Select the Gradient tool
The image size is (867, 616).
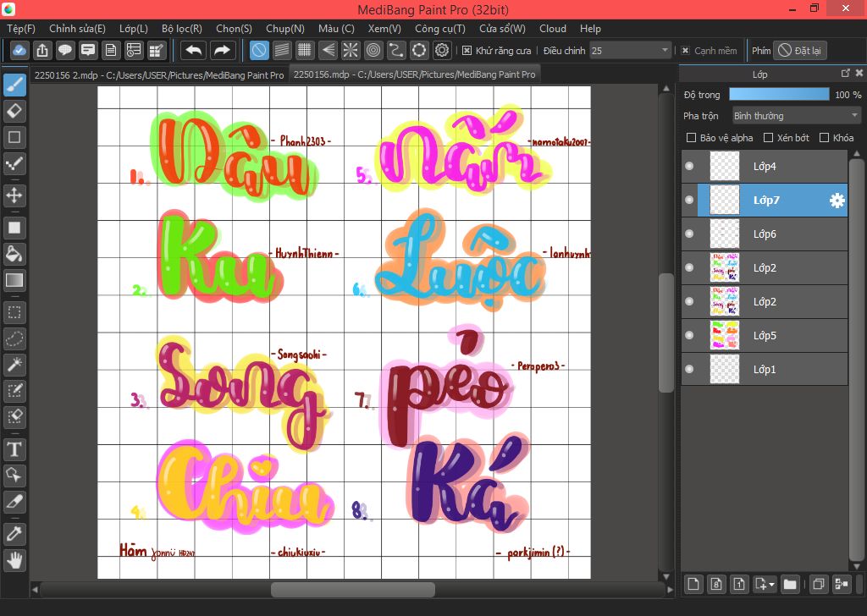click(14, 280)
